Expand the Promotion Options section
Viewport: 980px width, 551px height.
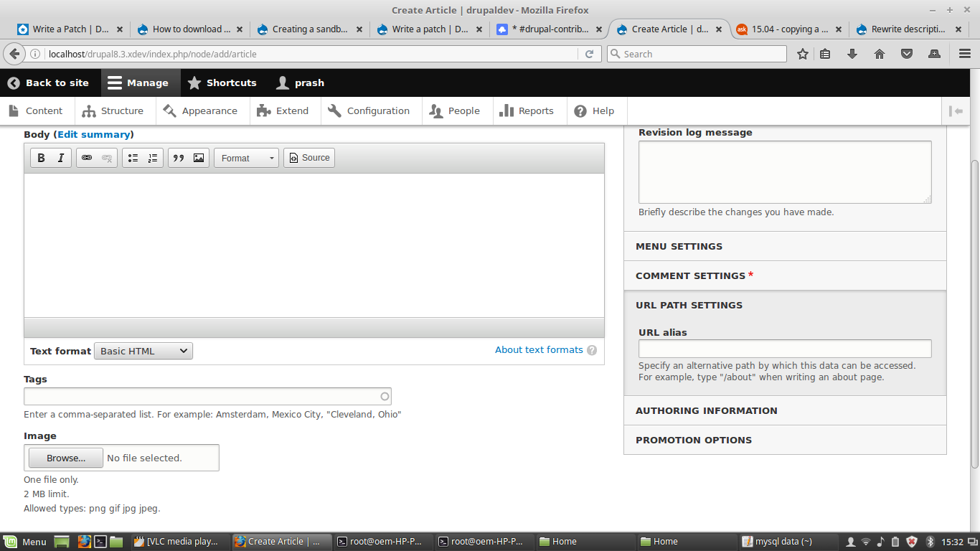pyautogui.click(x=693, y=440)
